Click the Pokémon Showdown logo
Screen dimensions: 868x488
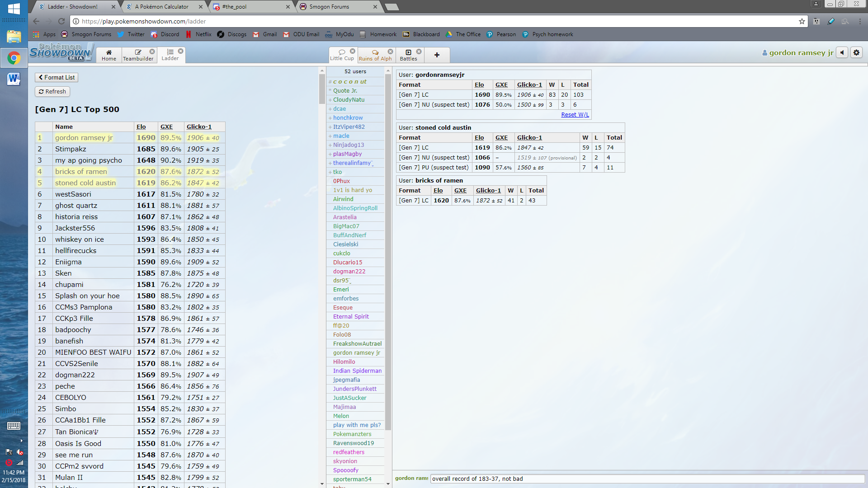(61, 52)
